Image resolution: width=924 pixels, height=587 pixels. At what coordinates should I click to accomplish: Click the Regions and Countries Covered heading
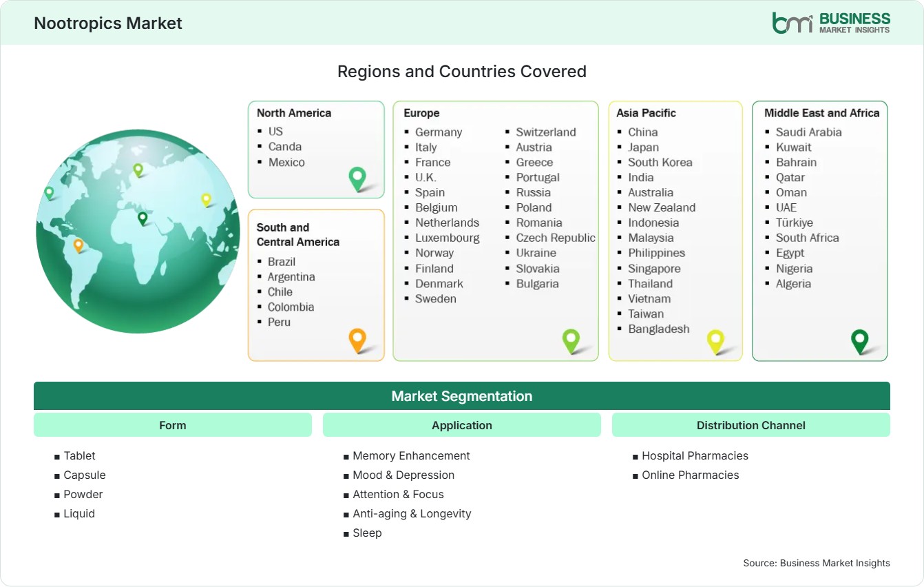462,72
